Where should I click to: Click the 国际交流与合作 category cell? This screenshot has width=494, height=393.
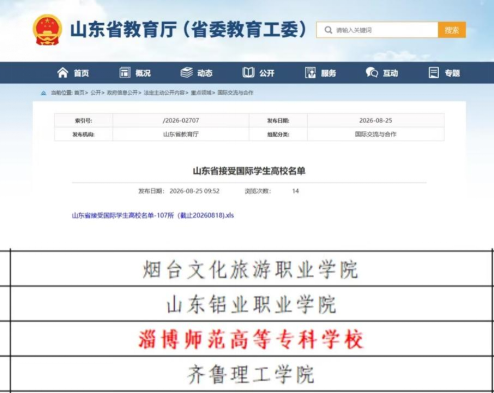[x=376, y=134]
